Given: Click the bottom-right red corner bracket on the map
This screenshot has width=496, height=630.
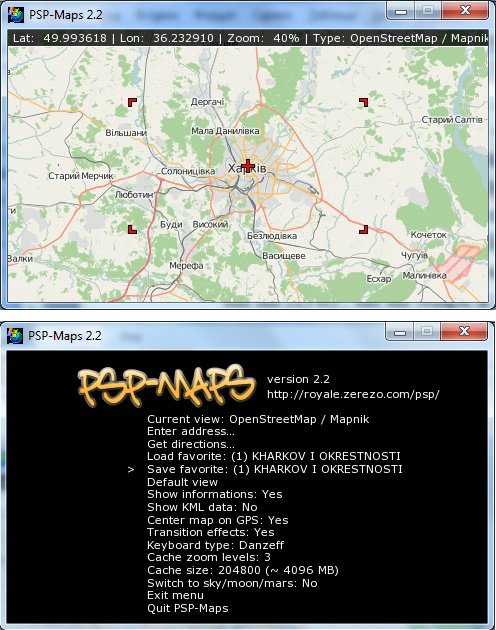Looking at the screenshot, I should tap(363, 229).
